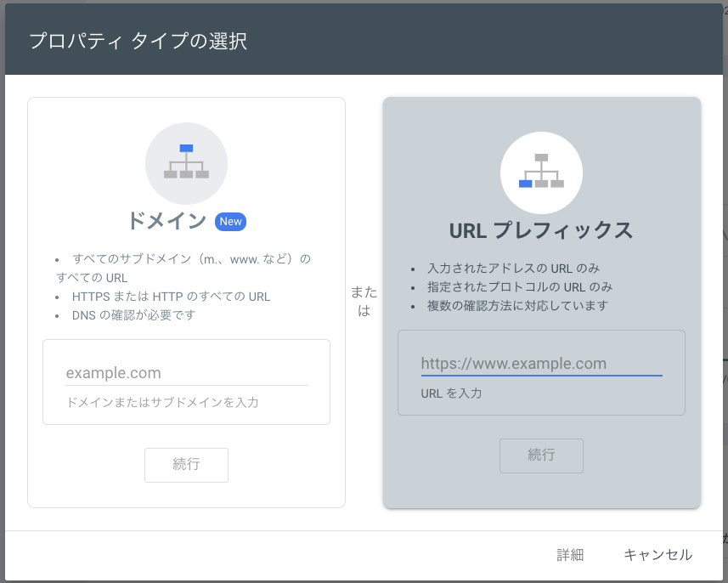Select the blue node in the domain diagram icon

coord(186,149)
